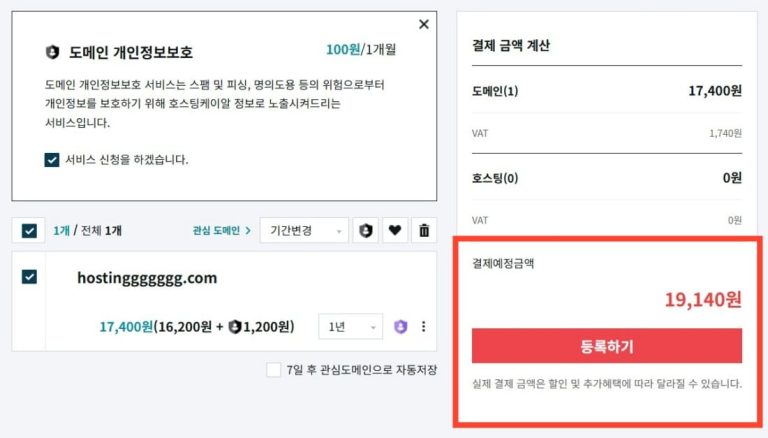
Task: Click the purple shield badge on hostingggggg.com row
Action: click(401, 327)
